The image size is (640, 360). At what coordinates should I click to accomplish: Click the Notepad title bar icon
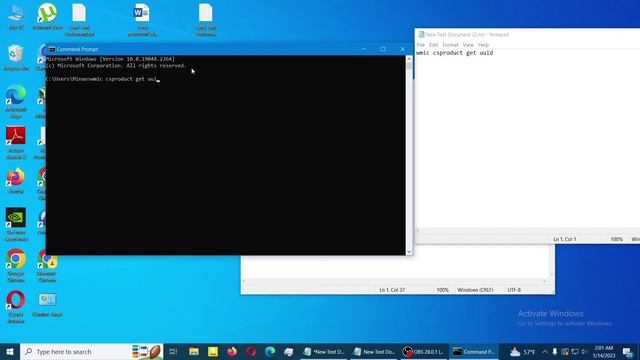click(421, 35)
